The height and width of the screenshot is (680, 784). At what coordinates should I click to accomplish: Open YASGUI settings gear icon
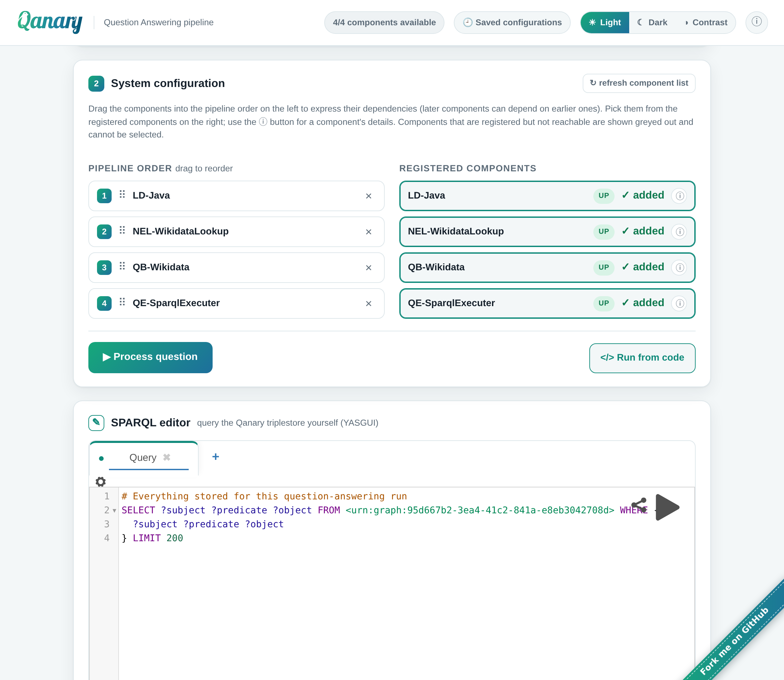coord(101,481)
